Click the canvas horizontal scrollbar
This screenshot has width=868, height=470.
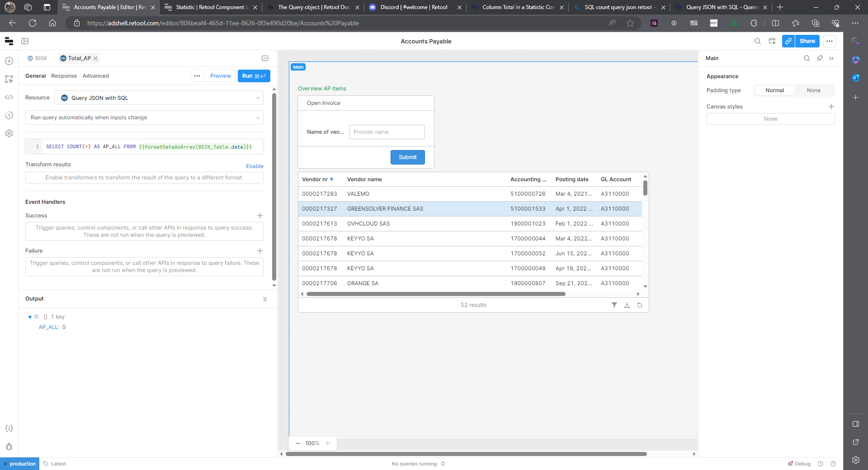tap(466, 454)
